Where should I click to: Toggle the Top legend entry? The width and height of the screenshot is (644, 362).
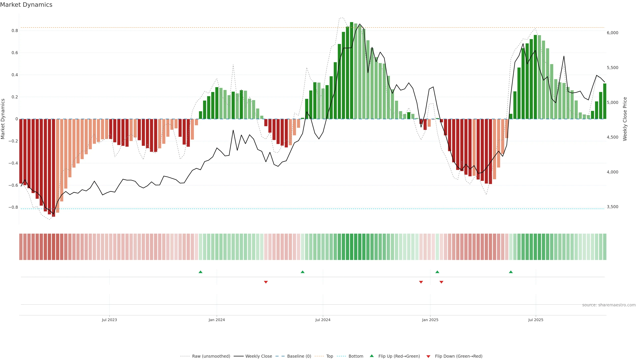coord(330,356)
